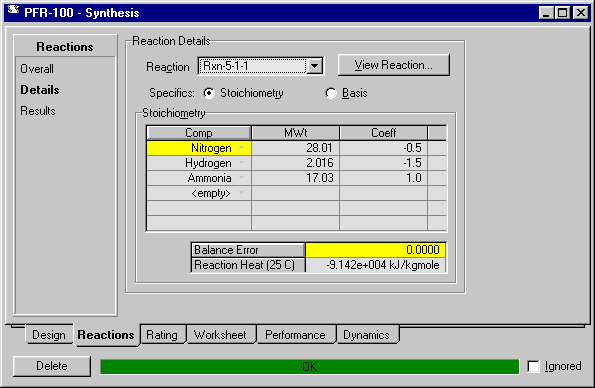Open the Reaction Rxn-5-1-1 dropdown arrow
The width and height of the screenshot is (595, 388).
pyautogui.click(x=315, y=66)
